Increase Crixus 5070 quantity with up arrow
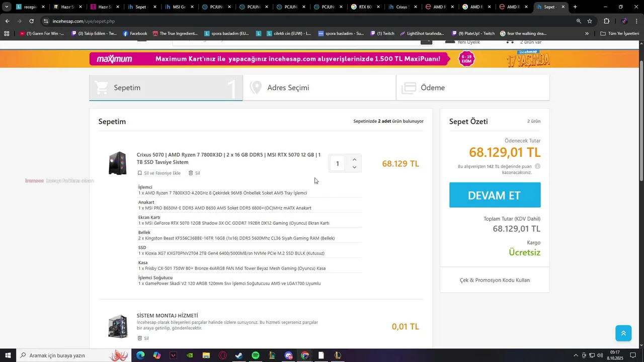 point(354,159)
